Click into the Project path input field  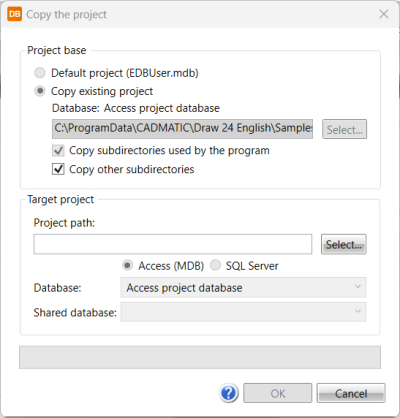173,244
